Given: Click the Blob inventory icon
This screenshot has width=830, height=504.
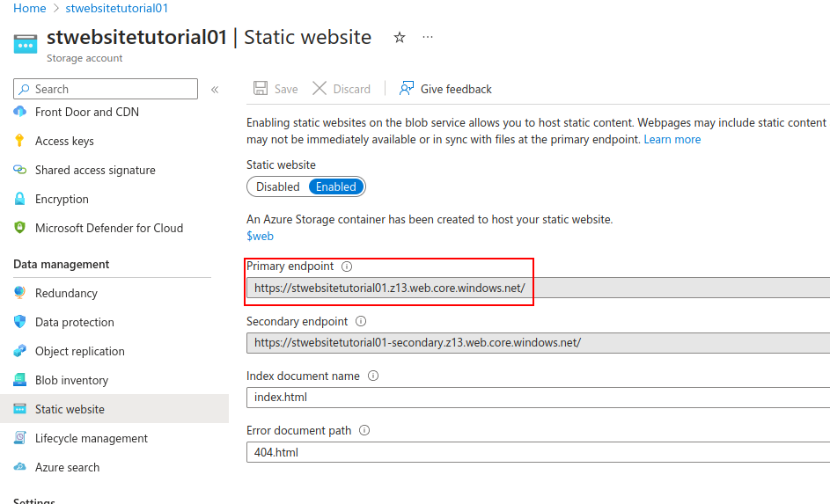Looking at the screenshot, I should (x=19, y=380).
